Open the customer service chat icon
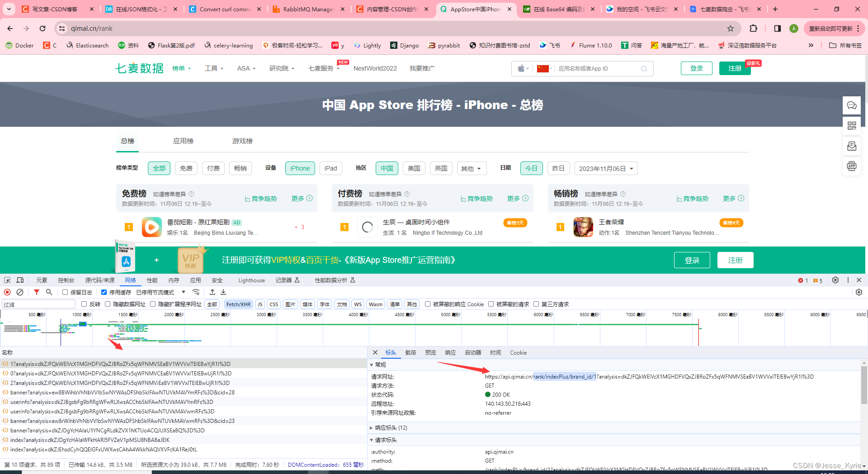 (852, 105)
